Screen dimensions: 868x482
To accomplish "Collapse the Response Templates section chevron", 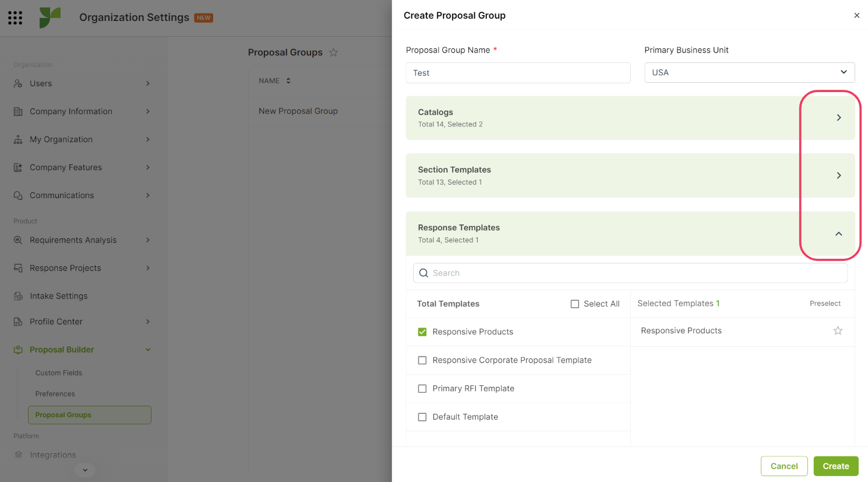I will [x=839, y=234].
